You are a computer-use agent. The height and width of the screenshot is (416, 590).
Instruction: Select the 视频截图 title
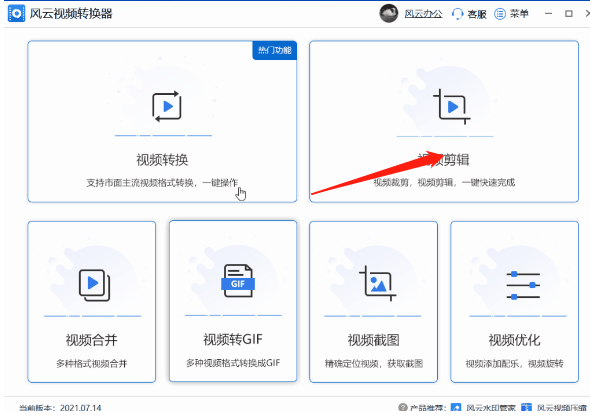[x=373, y=340]
